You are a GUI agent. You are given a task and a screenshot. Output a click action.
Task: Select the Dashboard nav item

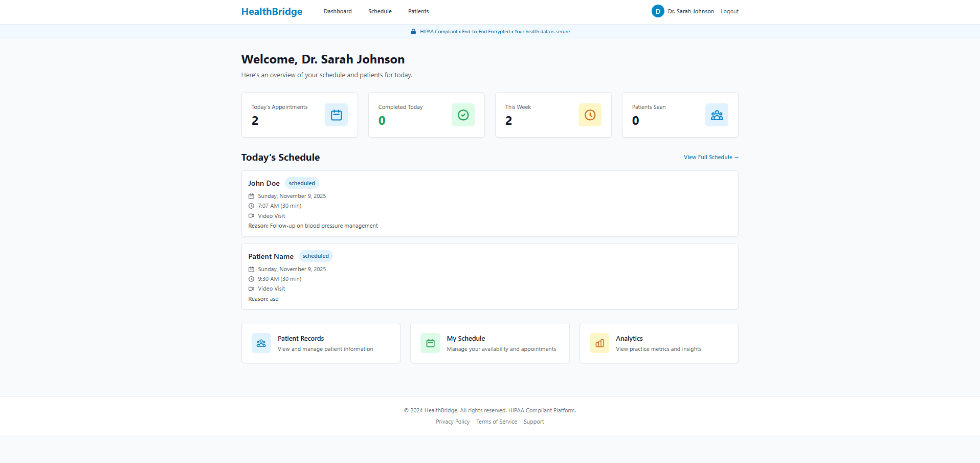(338, 11)
